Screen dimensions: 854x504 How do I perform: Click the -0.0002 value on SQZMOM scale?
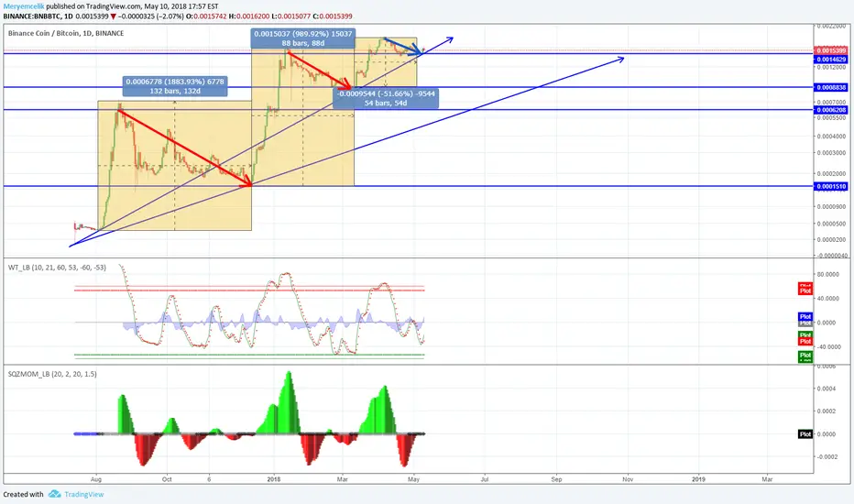pos(827,456)
